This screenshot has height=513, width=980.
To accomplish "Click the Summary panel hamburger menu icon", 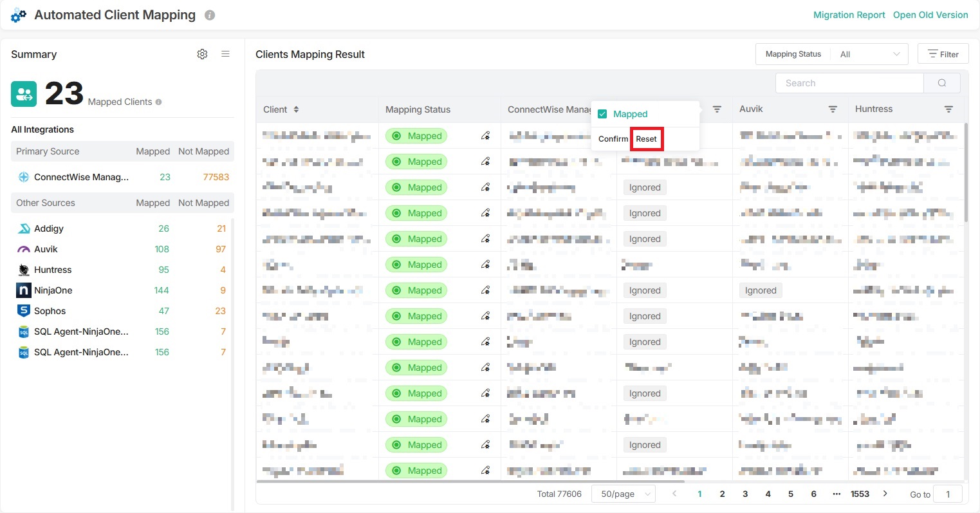I will 225,54.
